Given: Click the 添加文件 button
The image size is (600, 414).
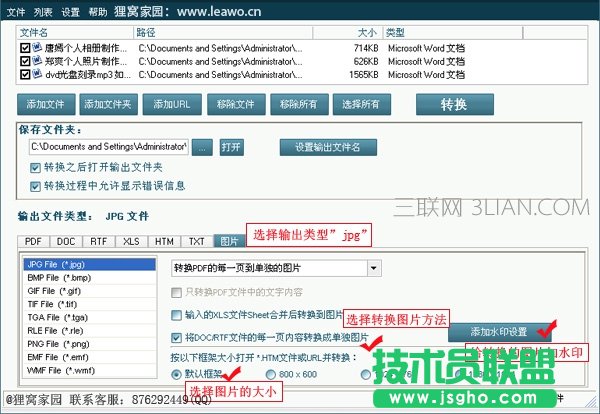Looking at the screenshot, I should click(x=46, y=104).
